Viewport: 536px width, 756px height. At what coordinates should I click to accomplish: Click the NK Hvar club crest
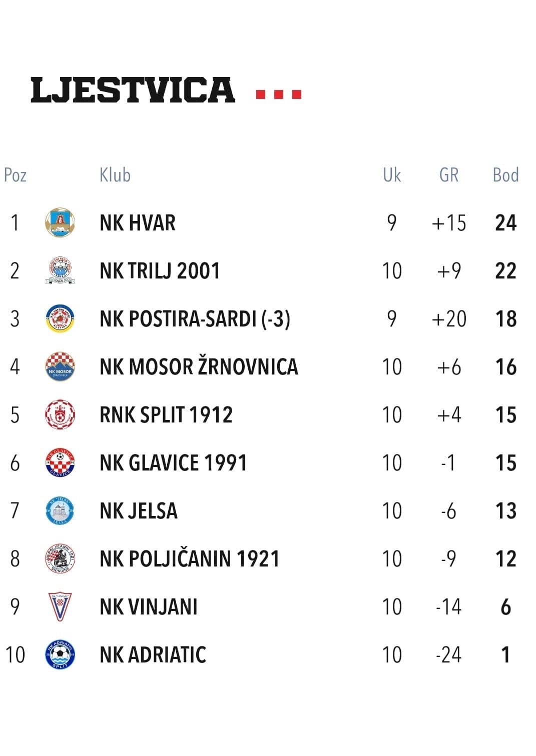[x=60, y=223]
